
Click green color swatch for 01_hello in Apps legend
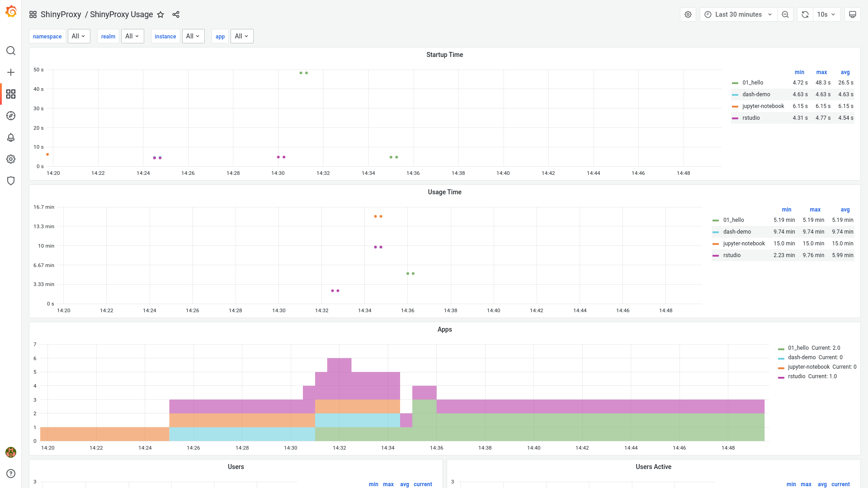pyautogui.click(x=781, y=349)
